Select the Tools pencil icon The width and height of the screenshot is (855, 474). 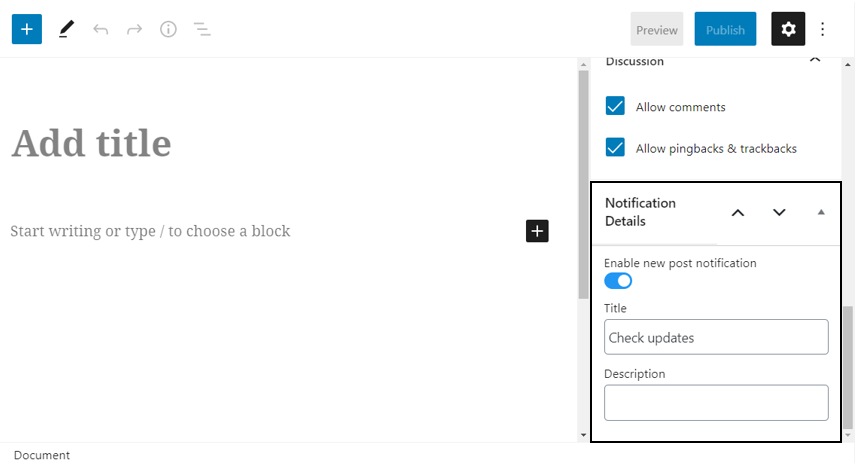66,29
